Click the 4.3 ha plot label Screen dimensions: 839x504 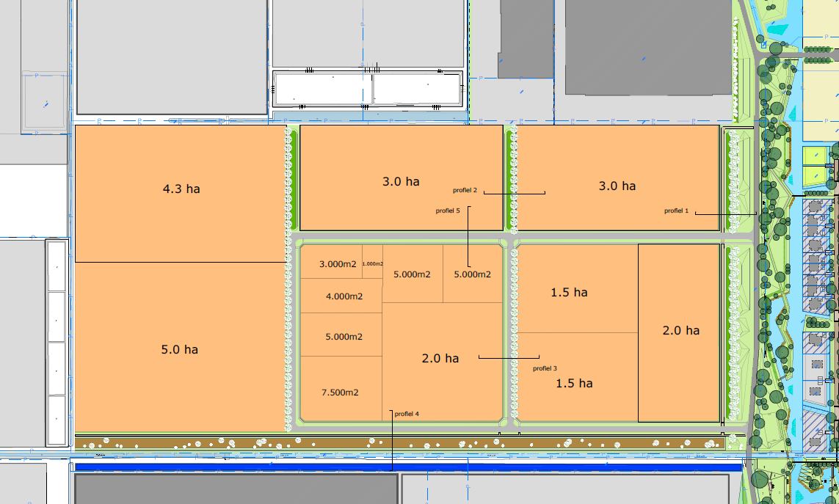pos(181,189)
